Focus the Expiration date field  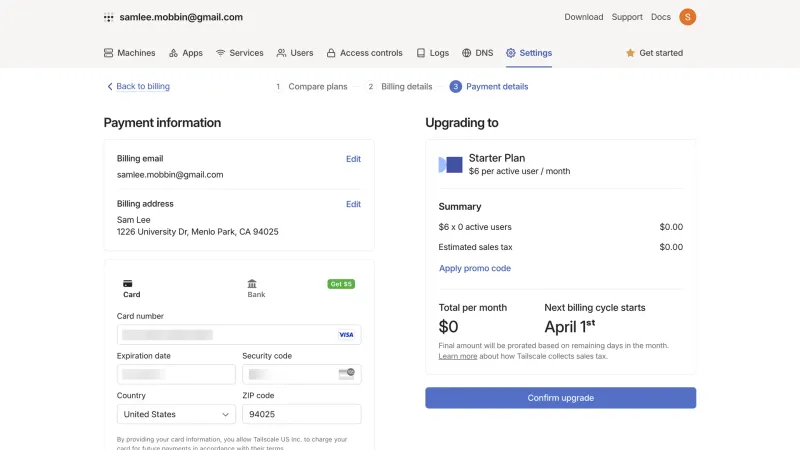[x=176, y=374]
